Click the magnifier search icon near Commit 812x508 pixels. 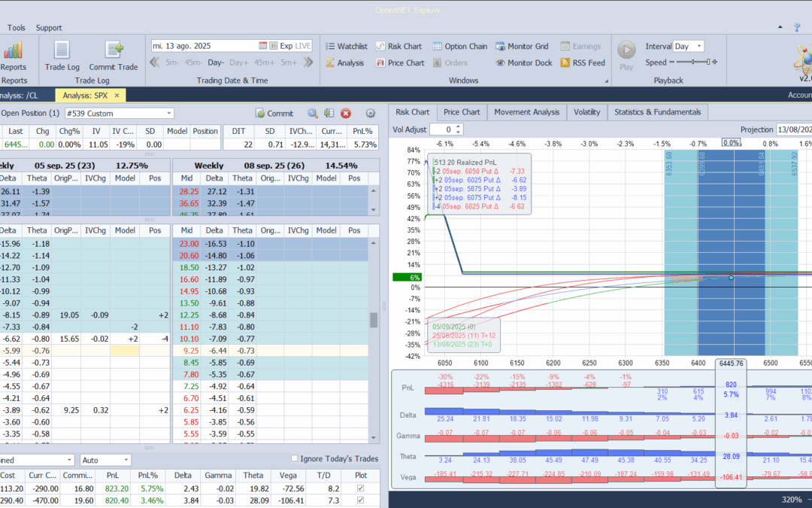click(x=312, y=114)
